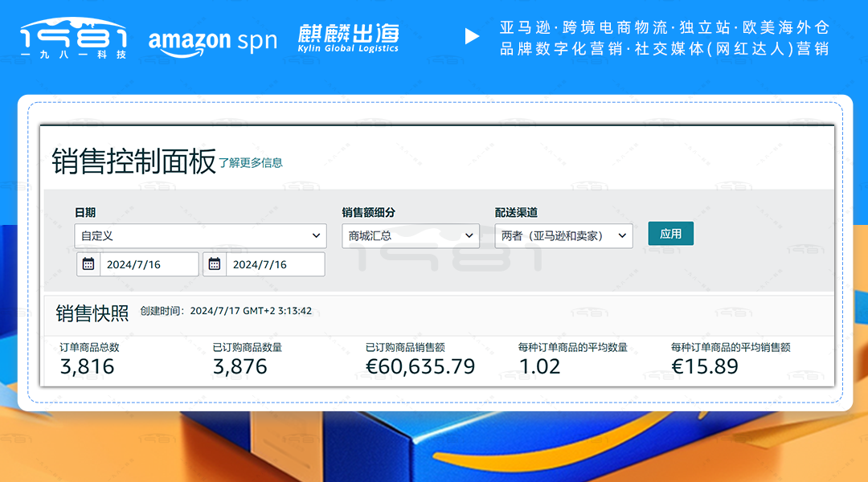Focus the start date input field

pyautogui.click(x=149, y=264)
